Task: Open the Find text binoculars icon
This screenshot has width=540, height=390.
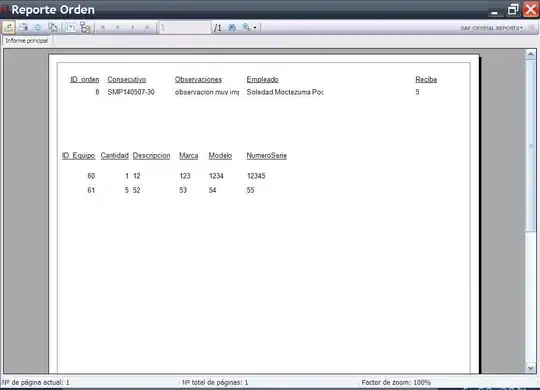Action: (232, 28)
